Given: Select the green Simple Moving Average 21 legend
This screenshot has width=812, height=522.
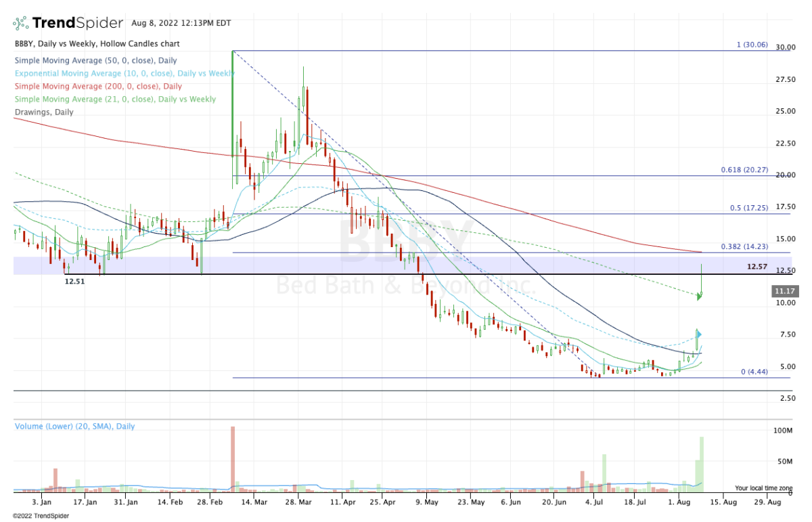Looking at the screenshot, I should (x=114, y=100).
